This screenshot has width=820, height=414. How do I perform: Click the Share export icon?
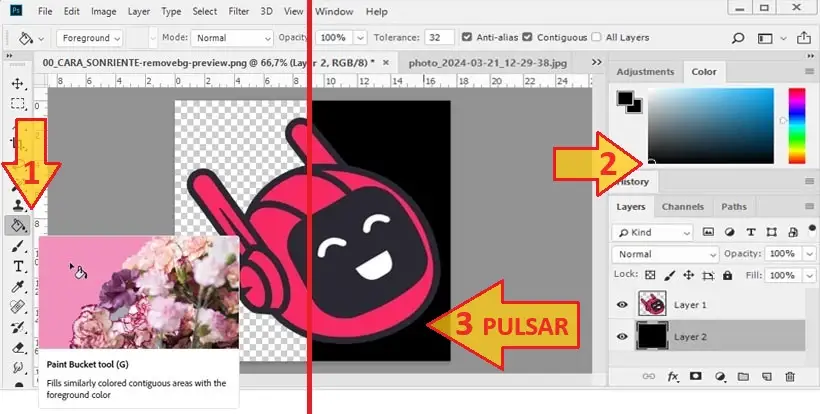point(803,38)
